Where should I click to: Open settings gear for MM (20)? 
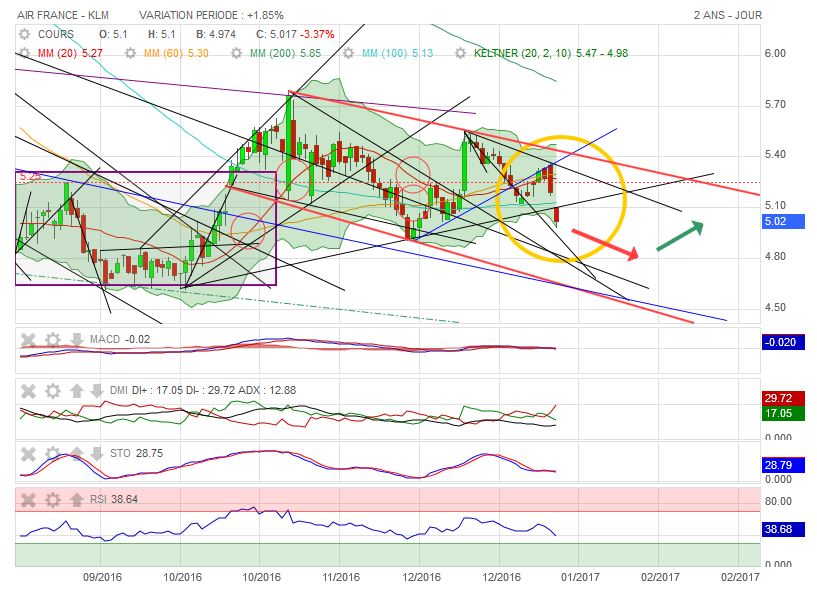pyautogui.click(x=24, y=53)
